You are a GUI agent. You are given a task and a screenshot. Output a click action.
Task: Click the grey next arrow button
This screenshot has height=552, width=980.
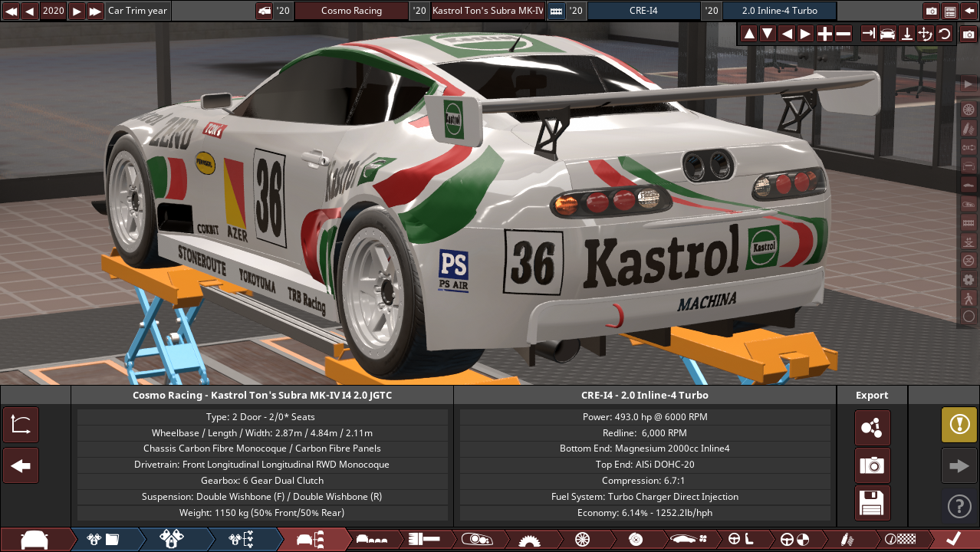[x=959, y=465]
